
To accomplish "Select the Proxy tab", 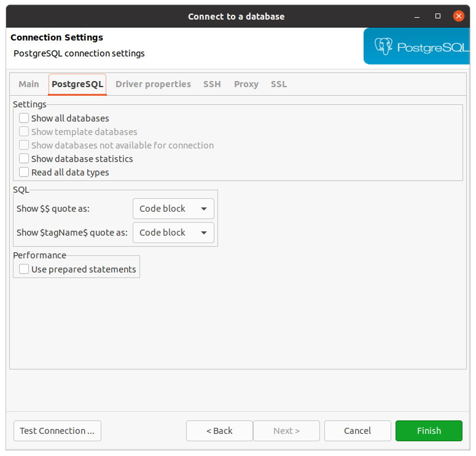I will click(x=246, y=84).
